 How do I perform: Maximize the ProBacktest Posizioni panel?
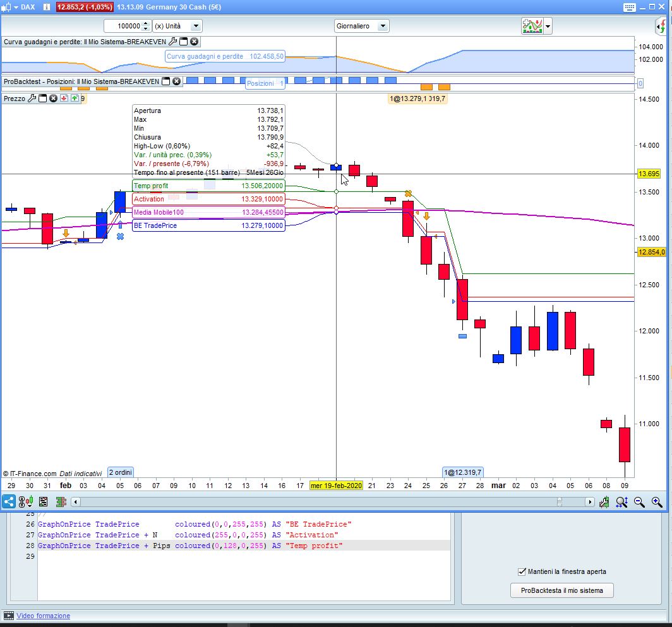166,81
